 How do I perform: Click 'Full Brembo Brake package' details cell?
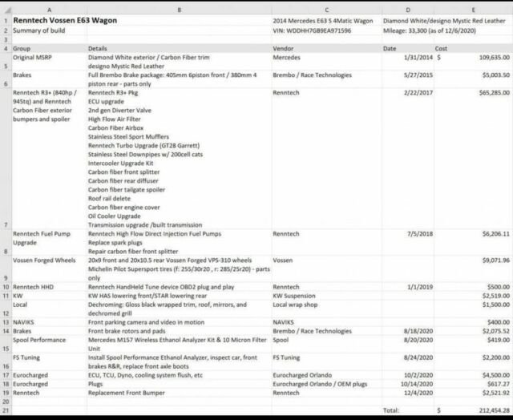coord(180,79)
